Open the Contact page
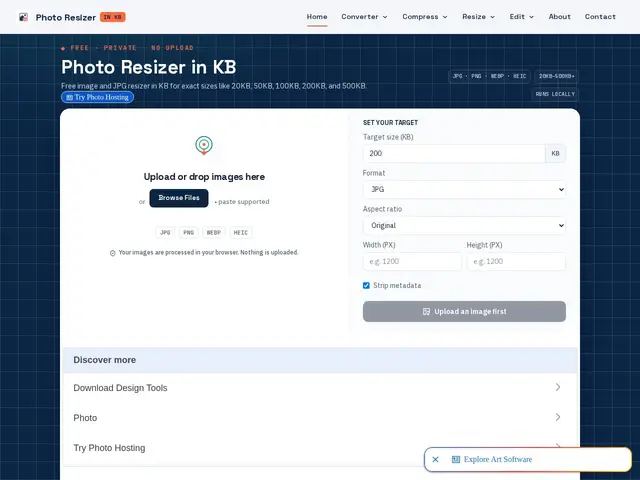The width and height of the screenshot is (640, 480). point(600,17)
